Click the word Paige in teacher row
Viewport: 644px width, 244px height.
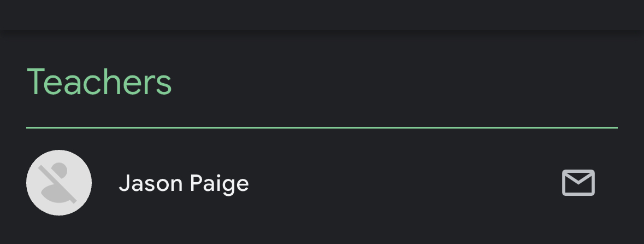tap(219, 184)
